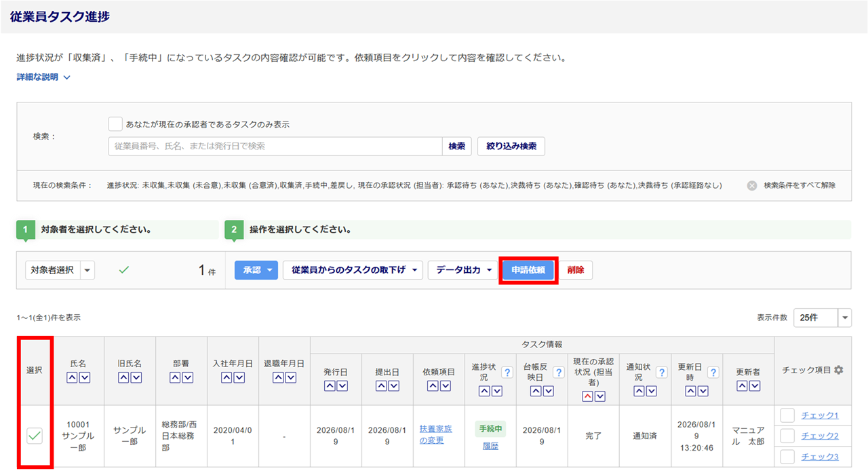
Task: Enable あなたが現在の承認者であるタスクのみ表示 checkbox
Action: pos(115,124)
